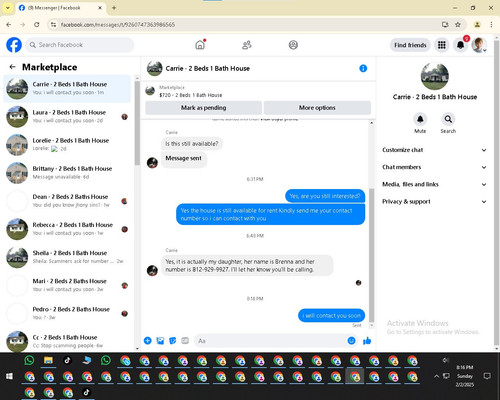Open Windows Start menu
The height and width of the screenshot is (400, 500).
(10, 376)
